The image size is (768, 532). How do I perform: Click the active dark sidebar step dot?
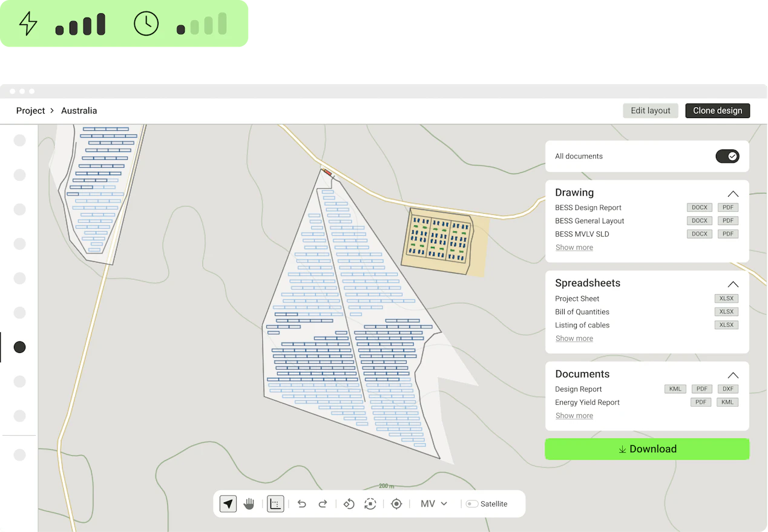click(x=20, y=347)
